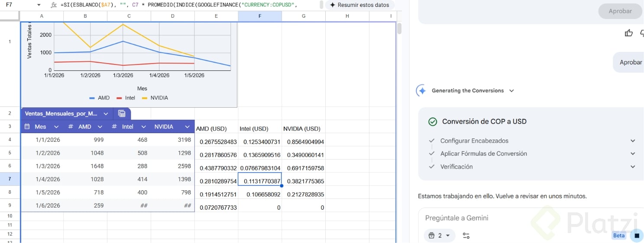Click the grayed-out Aprobar button at top
The height and width of the screenshot is (243, 644).
[x=620, y=11]
